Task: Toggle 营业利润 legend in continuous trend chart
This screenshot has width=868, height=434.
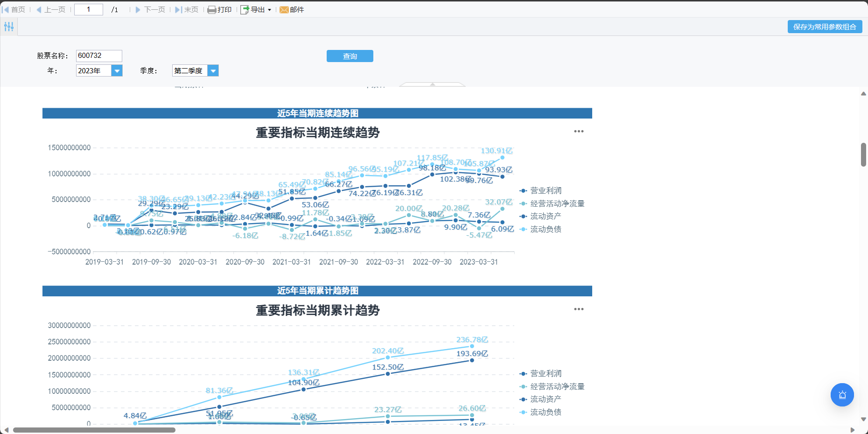Action: [540, 190]
